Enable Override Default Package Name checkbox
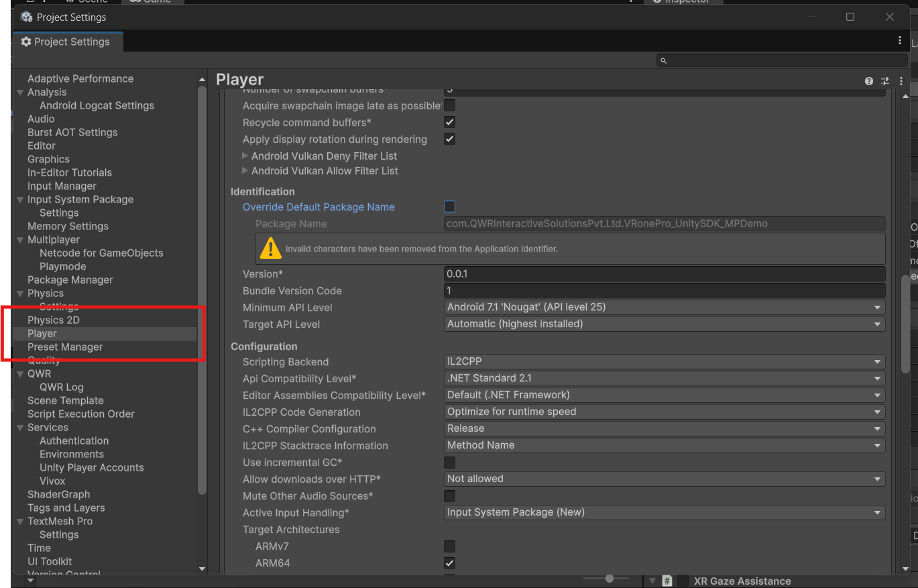Viewport: 918px width, 588px height. [x=450, y=207]
